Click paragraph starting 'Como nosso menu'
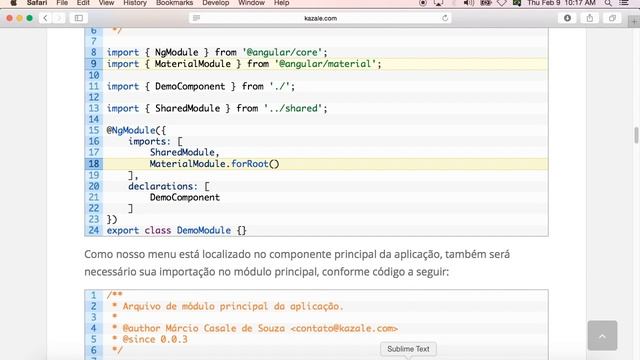This screenshot has height=360, width=640. pos(297,263)
